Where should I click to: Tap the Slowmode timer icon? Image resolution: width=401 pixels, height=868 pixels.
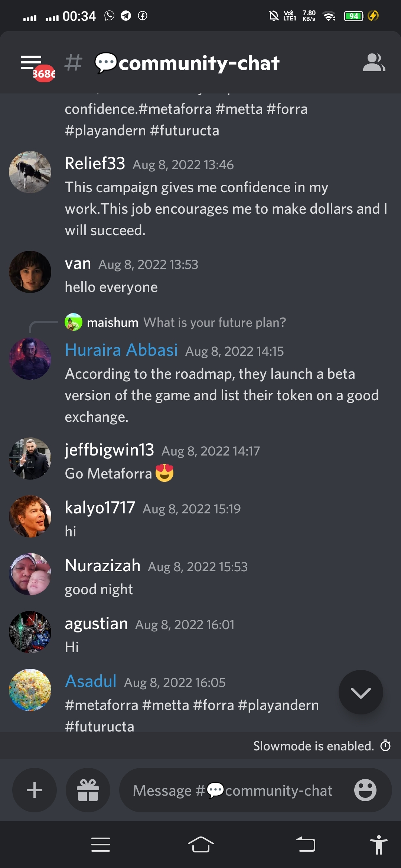385,745
